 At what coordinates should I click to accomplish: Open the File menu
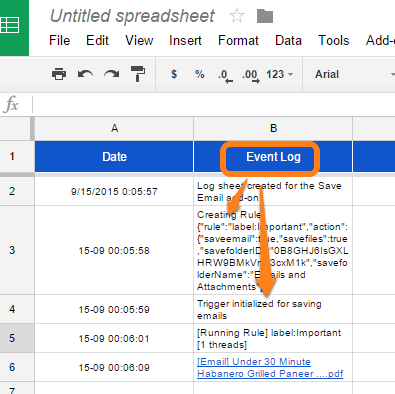[x=60, y=41]
